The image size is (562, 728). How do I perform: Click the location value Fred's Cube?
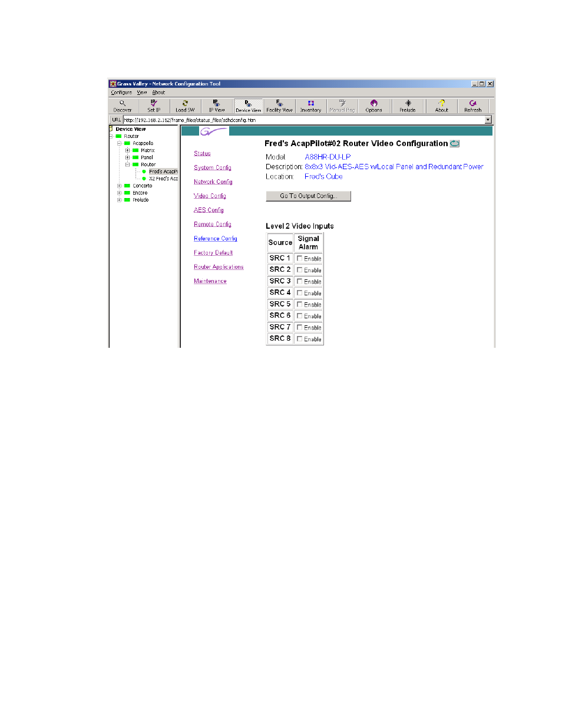point(323,176)
